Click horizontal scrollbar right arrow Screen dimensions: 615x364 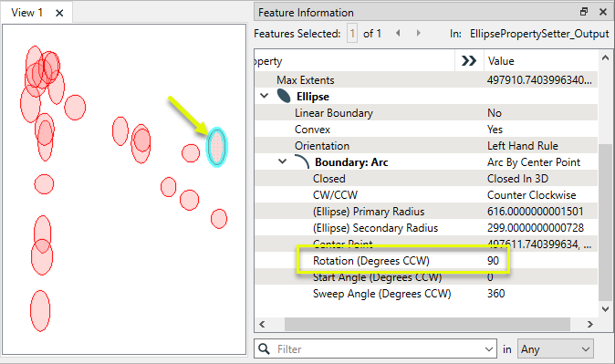pyautogui.click(x=590, y=324)
